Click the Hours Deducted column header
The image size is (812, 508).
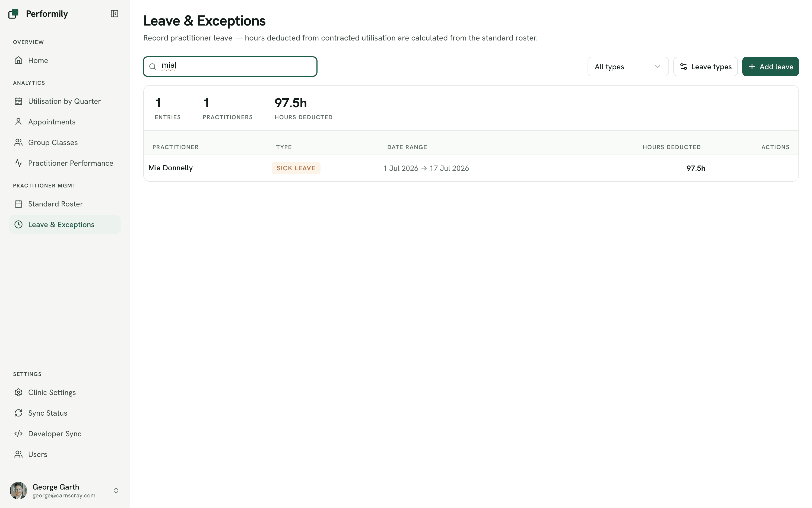click(671, 147)
